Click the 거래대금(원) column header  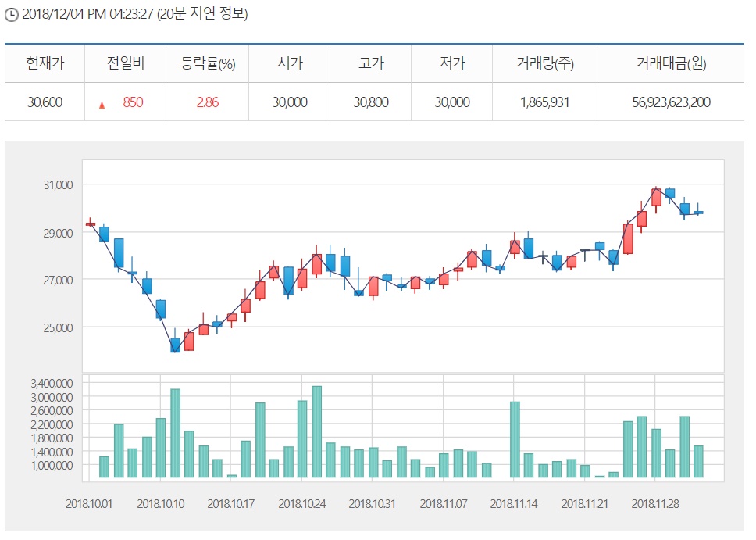point(671,63)
